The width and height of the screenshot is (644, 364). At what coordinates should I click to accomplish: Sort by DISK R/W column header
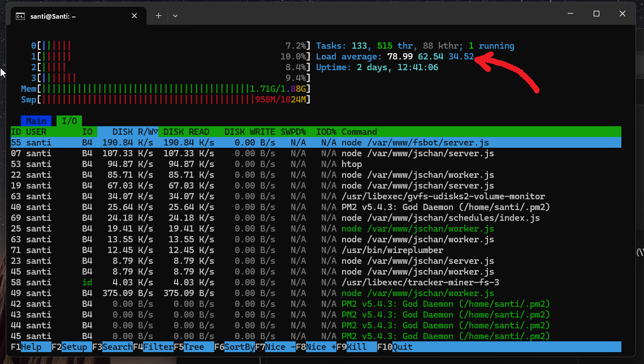[x=128, y=132]
